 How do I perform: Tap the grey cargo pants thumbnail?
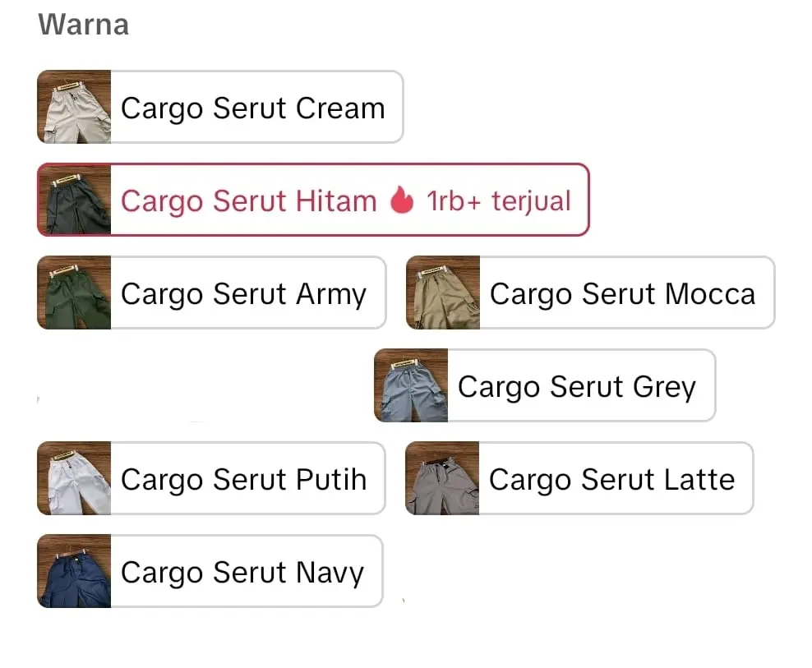(412, 386)
